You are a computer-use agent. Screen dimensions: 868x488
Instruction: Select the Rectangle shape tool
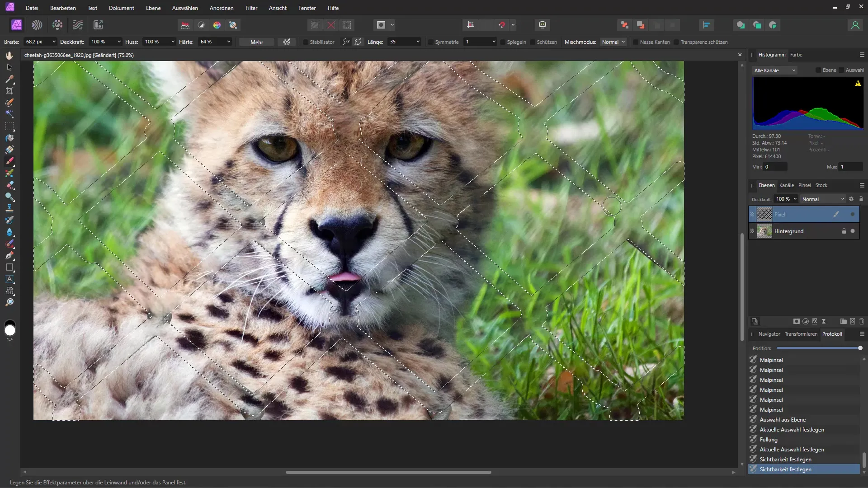coord(9,267)
